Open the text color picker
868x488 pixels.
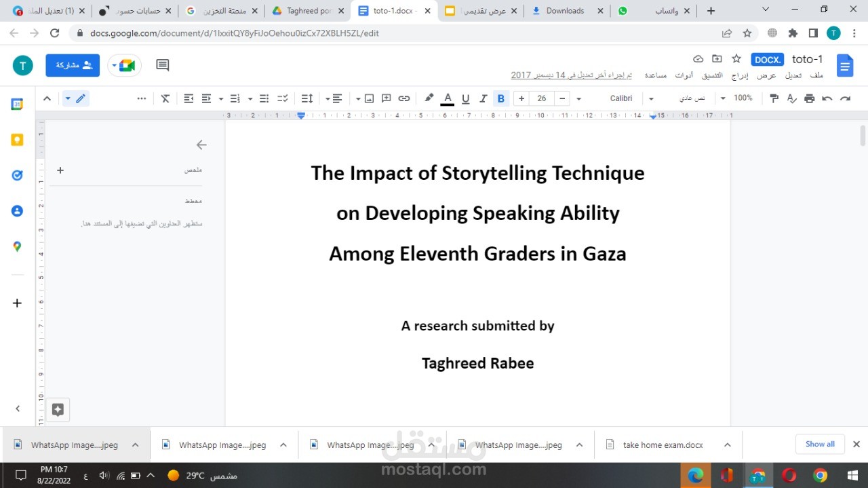[x=447, y=98]
